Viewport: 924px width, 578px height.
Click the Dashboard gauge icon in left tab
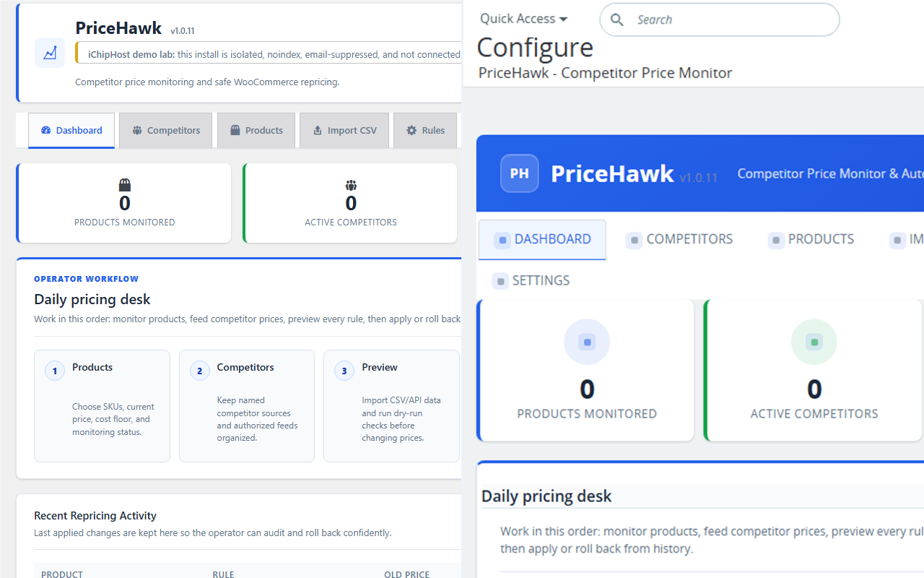46,131
